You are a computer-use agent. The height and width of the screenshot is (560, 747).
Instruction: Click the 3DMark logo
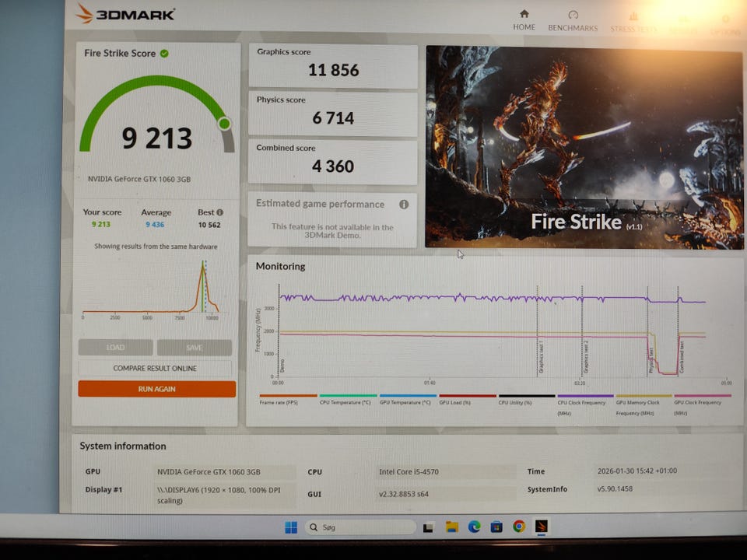point(126,14)
